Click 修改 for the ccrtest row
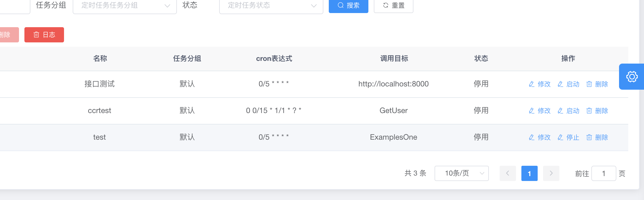Screen dimensions: 644x200 540,111
